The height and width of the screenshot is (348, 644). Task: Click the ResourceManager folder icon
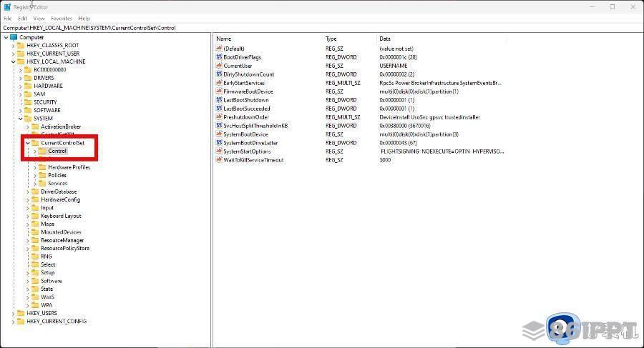pos(35,240)
